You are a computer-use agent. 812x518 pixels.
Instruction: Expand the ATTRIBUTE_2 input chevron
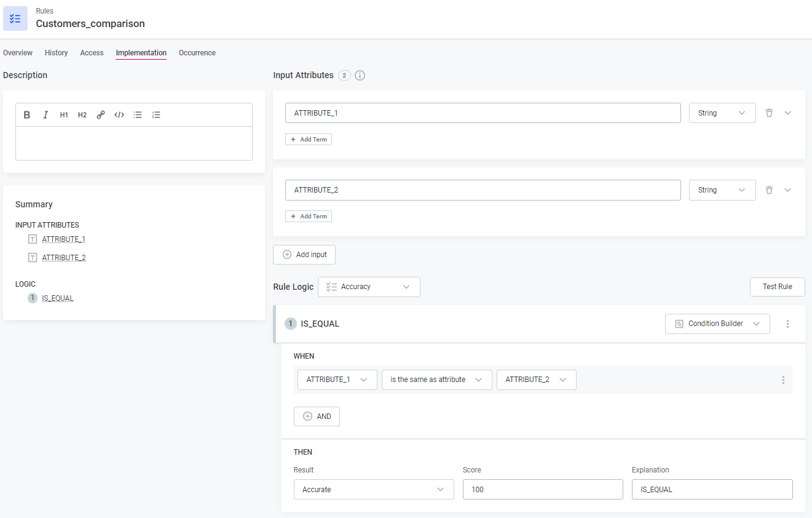pyautogui.click(x=788, y=190)
